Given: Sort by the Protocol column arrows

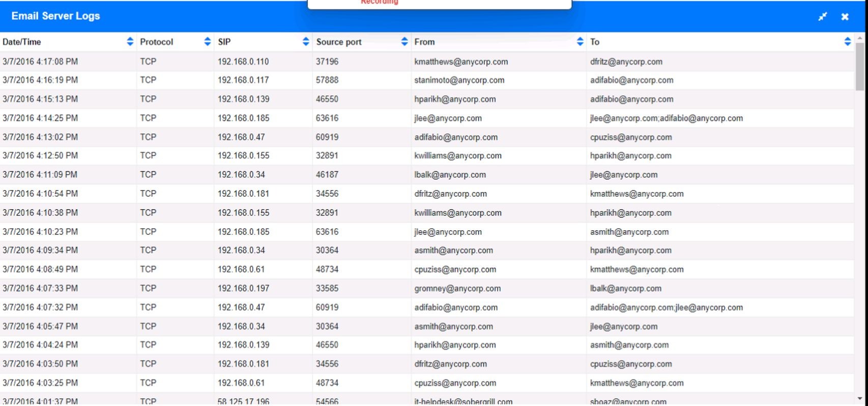Looking at the screenshot, I should click(x=208, y=42).
